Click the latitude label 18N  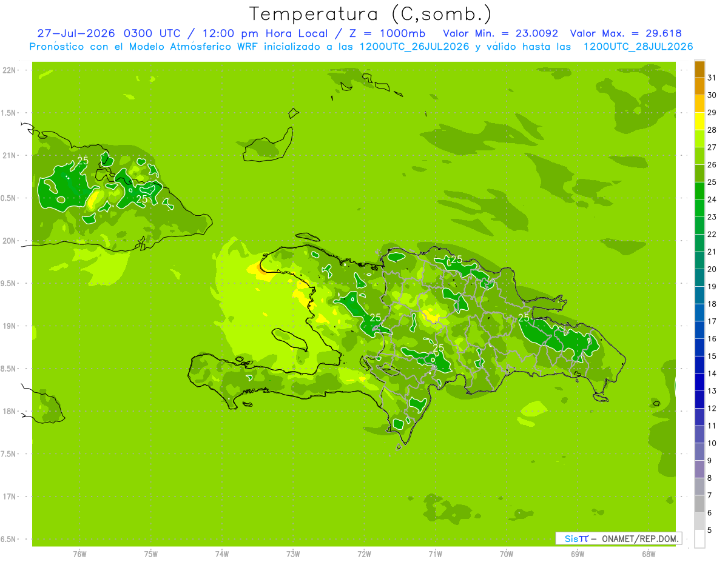coord(10,411)
